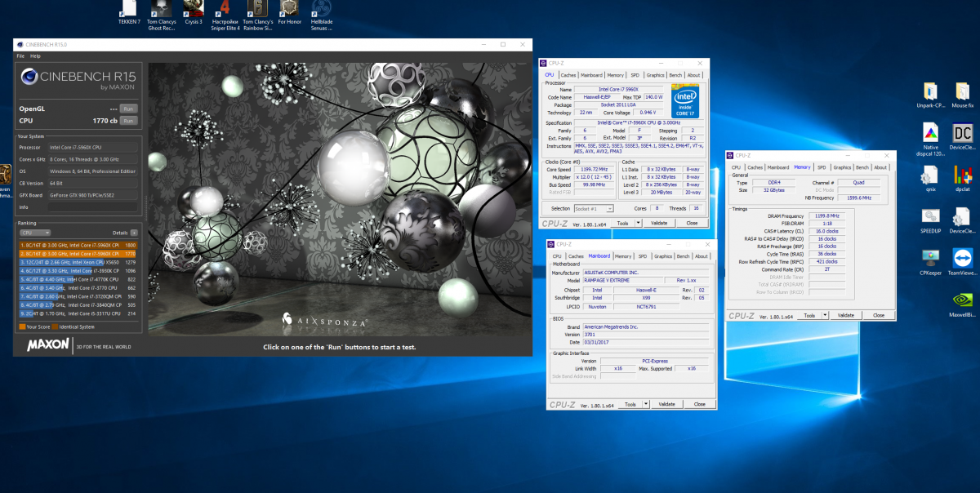Run the OpenGL benchmark in Cinebench
The image size is (980, 493).
tap(128, 109)
